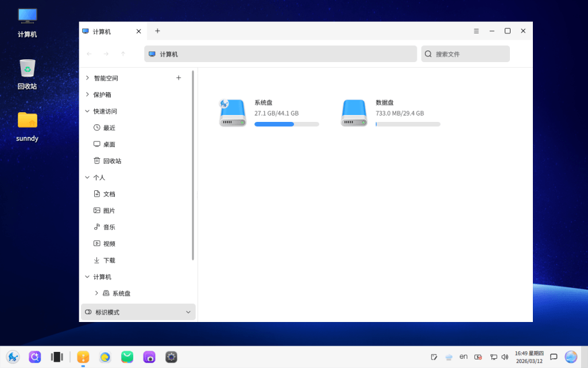The width and height of the screenshot is (588, 368).
Task: Click the 系统盘 usage progress bar
Action: coord(287,124)
